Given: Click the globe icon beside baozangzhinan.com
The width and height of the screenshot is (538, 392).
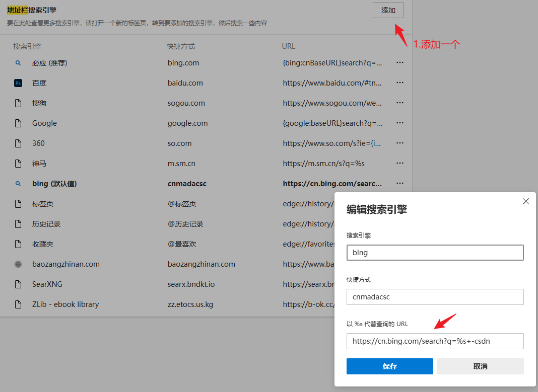Looking at the screenshot, I should 18,264.
